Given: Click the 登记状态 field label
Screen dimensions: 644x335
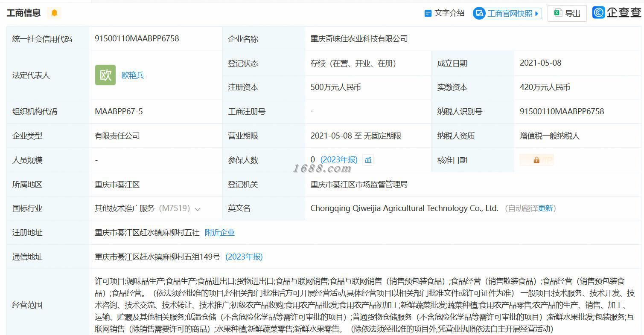Looking at the screenshot, I should click(243, 64).
